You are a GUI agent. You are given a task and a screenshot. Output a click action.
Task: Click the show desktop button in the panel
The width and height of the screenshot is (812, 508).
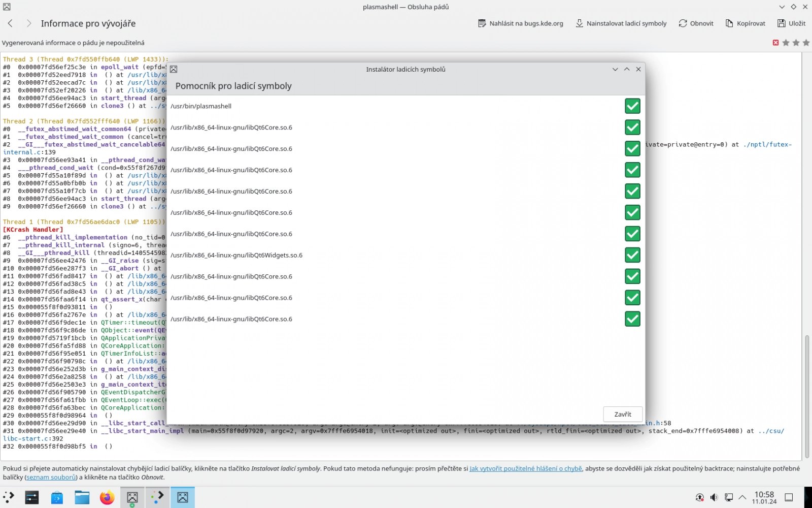pyautogui.click(x=789, y=497)
